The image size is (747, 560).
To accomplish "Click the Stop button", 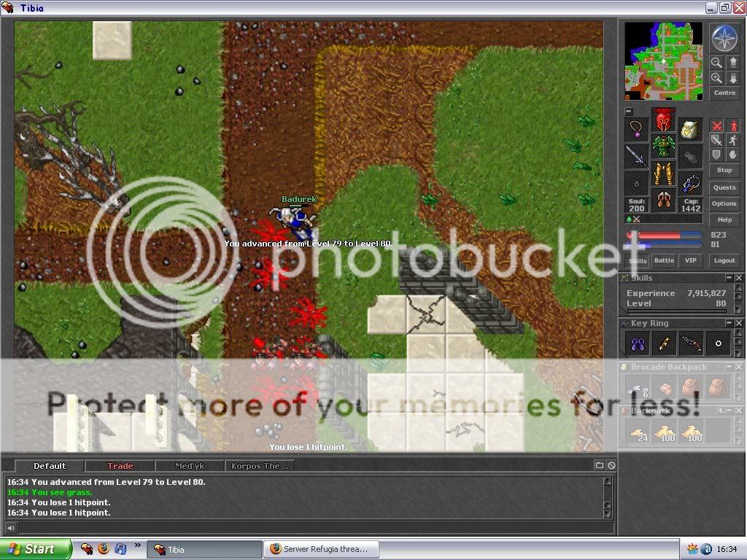I will coord(724,170).
